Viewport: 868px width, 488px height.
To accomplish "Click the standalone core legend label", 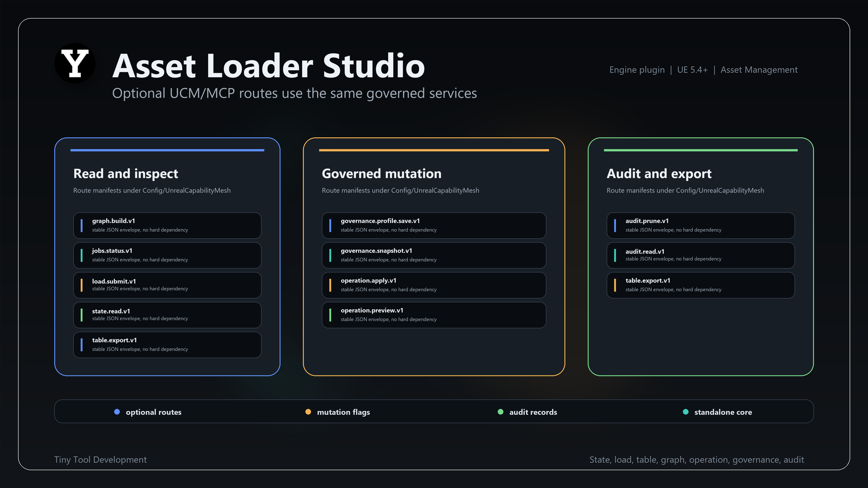I will (723, 412).
